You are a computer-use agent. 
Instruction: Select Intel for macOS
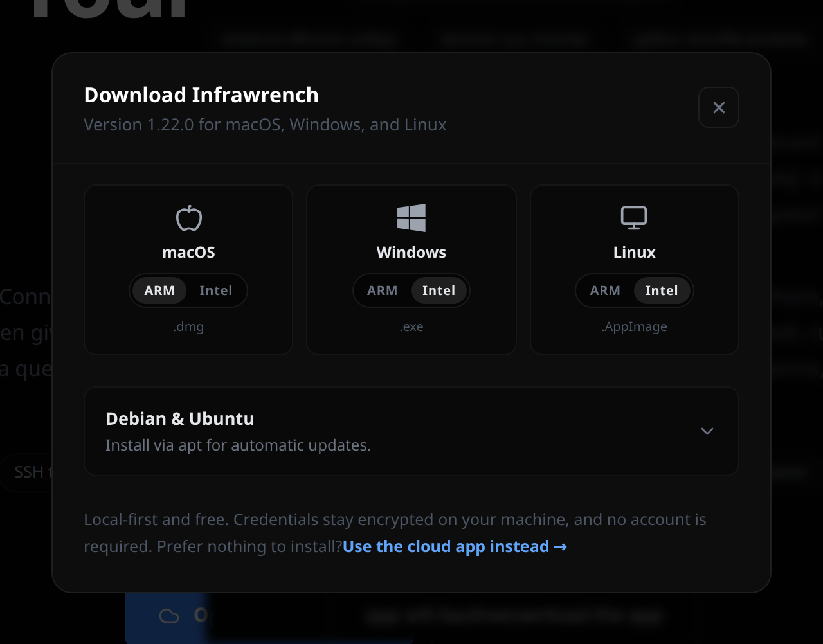pyautogui.click(x=215, y=291)
